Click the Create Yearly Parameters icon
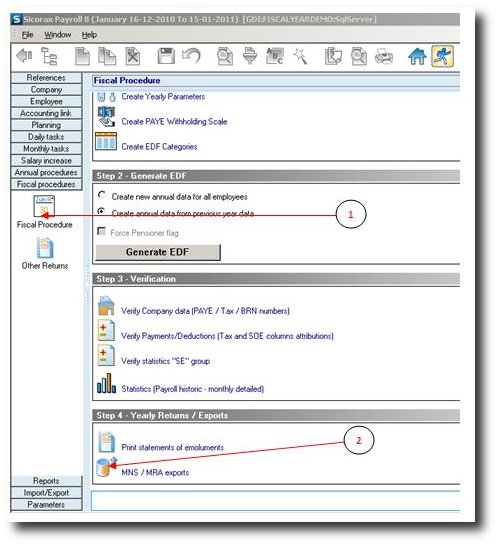This screenshot has width=498, height=545. [106, 97]
